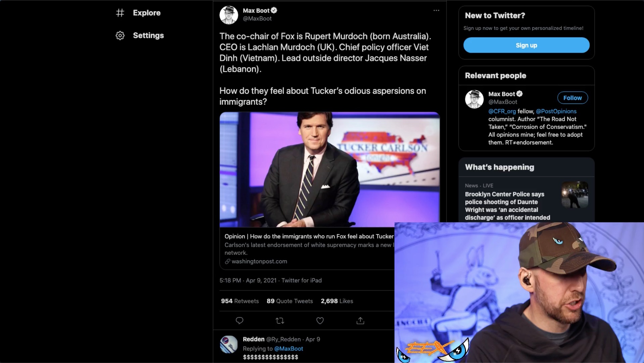
Task: Open the Explore hashtag icon
Action: coord(120,13)
